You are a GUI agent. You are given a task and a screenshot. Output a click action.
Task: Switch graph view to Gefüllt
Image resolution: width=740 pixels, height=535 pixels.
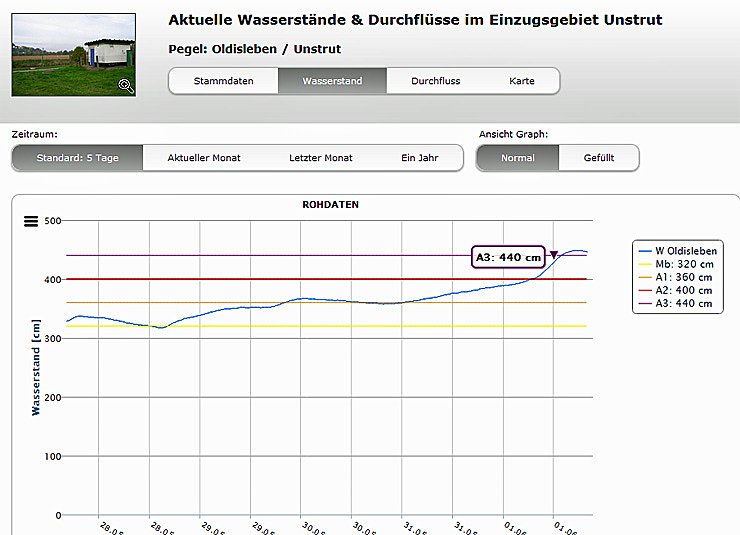[x=598, y=158]
